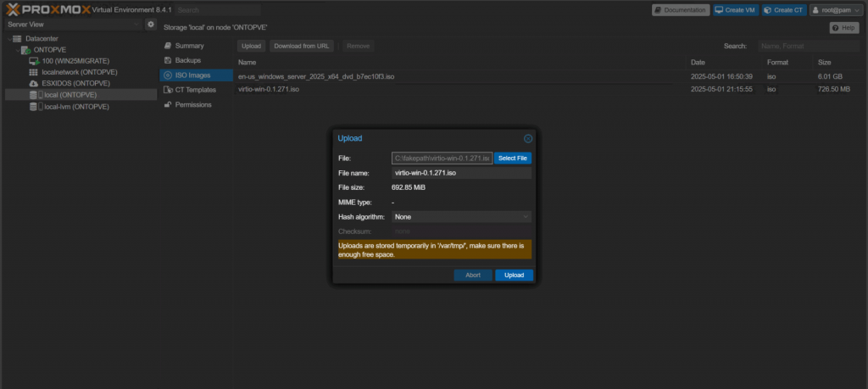Select 100 (WIN25MIGRATE) in tree
Screen dimensions: 868x389
click(x=81, y=61)
